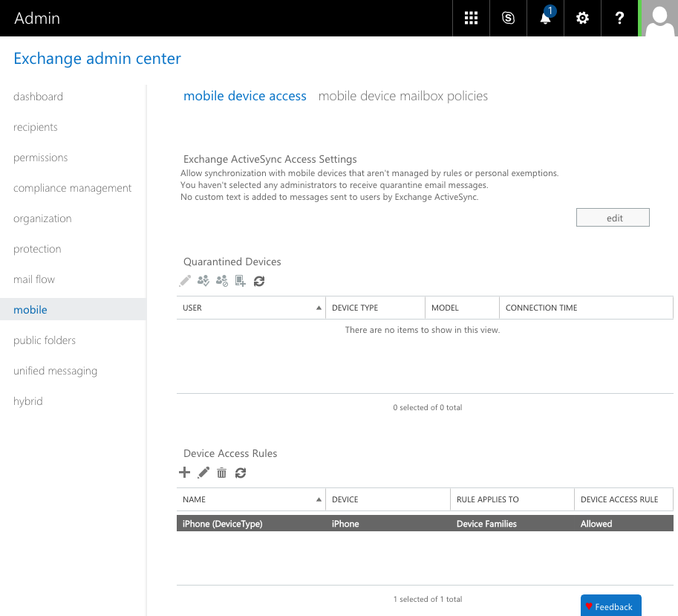Open the settings gear menu
Viewport: 678px width, 616px height.
pos(582,18)
